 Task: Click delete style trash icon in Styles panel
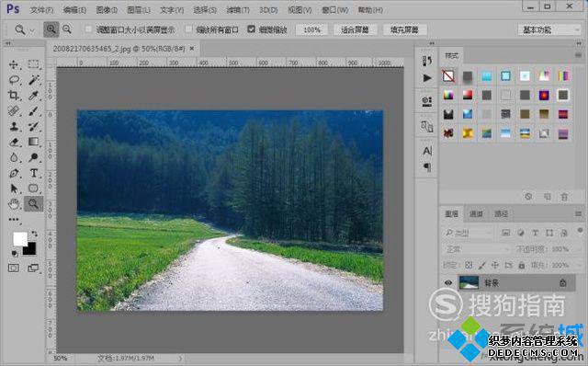[x=564, y=196]
